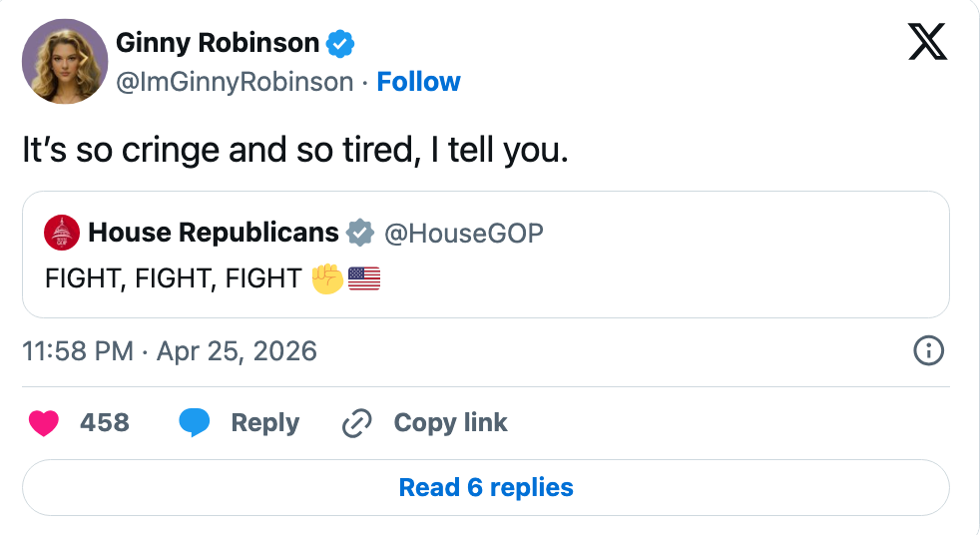980x535 pixels.
Task: Open the info circle icon
Action: coord(928,350)
